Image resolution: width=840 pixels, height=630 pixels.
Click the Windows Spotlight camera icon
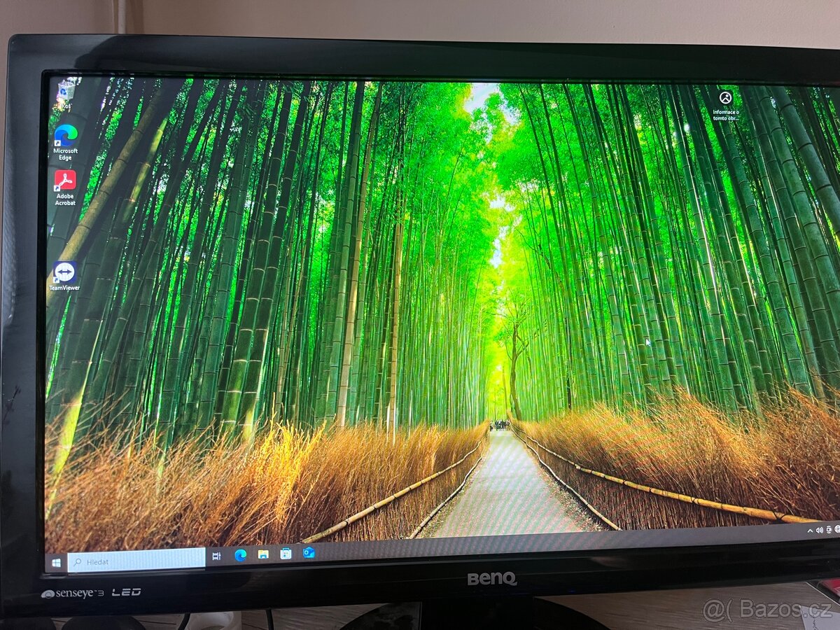725,98
